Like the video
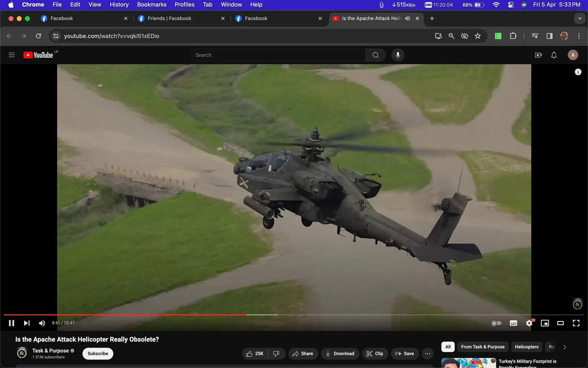588x368 pixels. (254, 353)
